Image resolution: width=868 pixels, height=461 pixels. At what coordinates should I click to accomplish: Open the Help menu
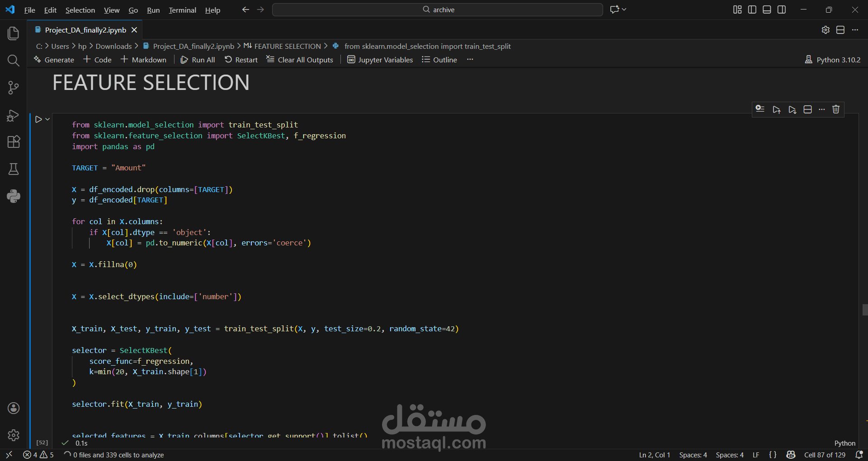click(x=212, y=10)
